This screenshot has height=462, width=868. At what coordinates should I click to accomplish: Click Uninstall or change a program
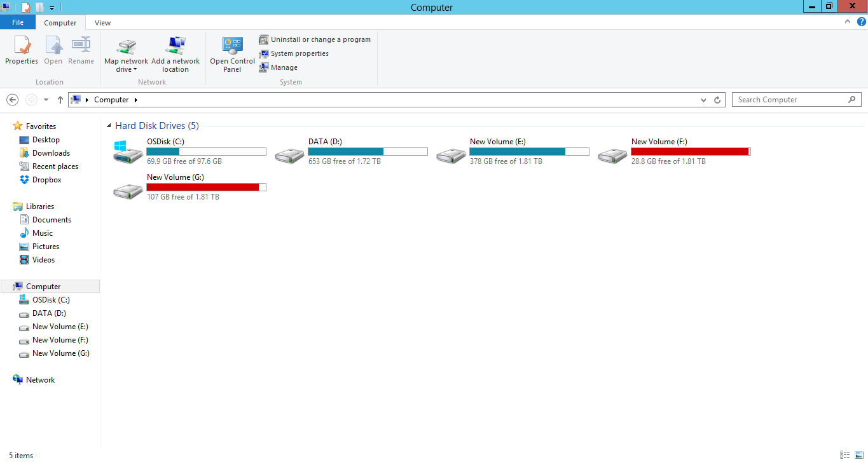coord(315,39)
